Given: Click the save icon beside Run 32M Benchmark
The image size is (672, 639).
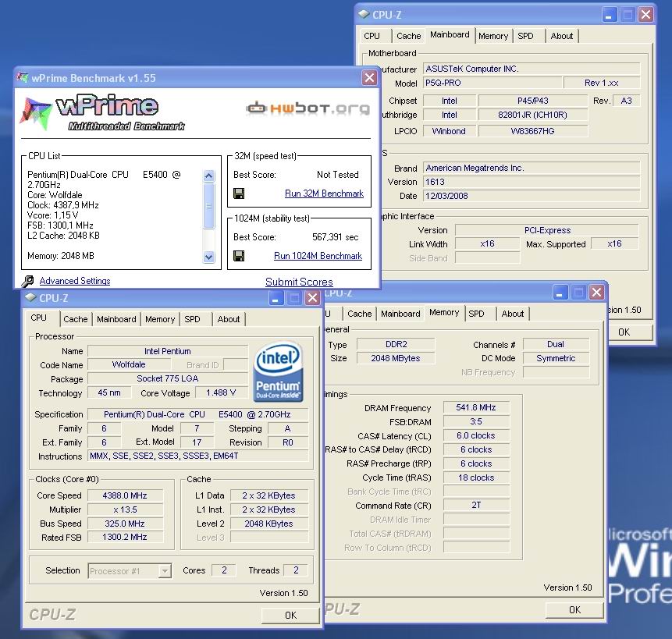Looking at the screenshot, I should pyautogui.click(x=239, y=193).
